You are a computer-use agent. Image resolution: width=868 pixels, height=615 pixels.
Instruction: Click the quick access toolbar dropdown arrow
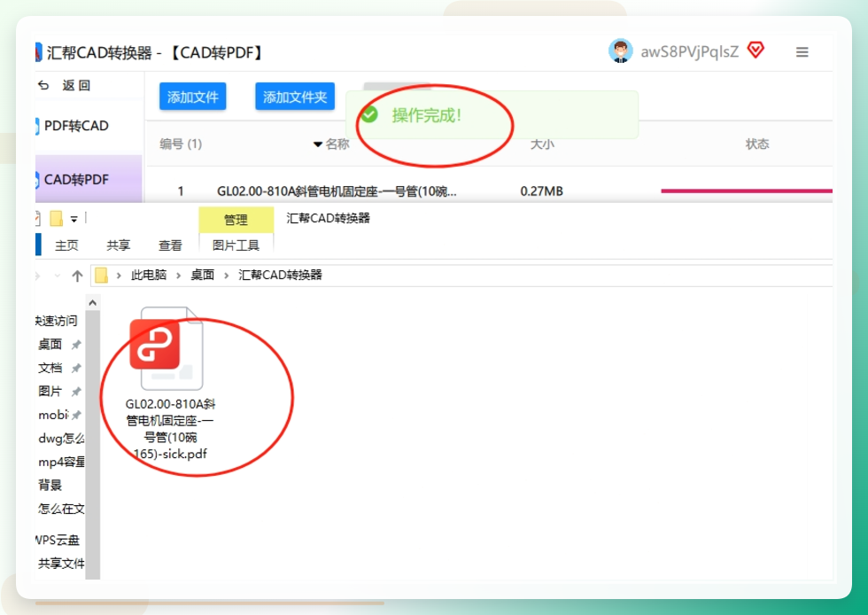pos(74,220)
